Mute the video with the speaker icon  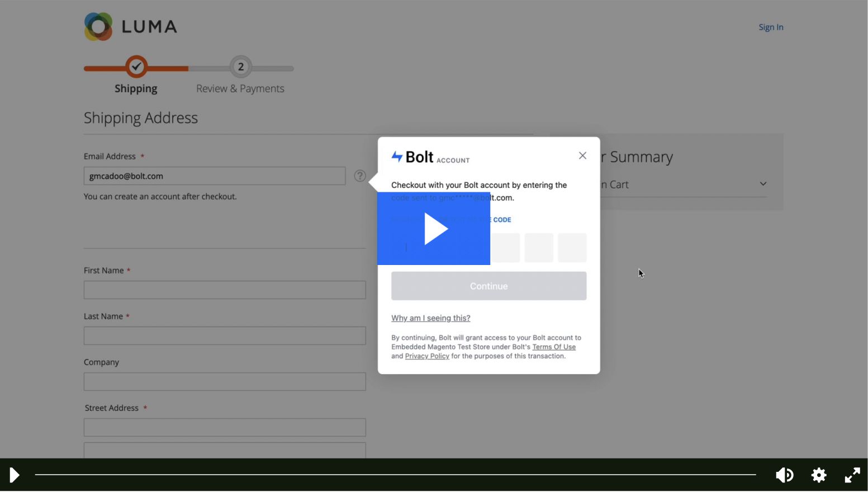pos(784,475)
